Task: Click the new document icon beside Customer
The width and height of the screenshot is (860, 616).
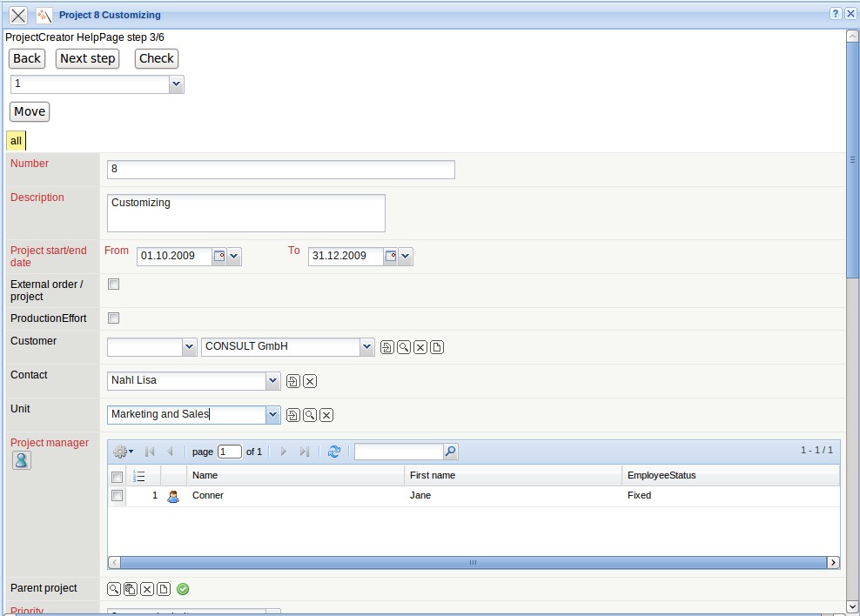Action: (x=437, y=348)
